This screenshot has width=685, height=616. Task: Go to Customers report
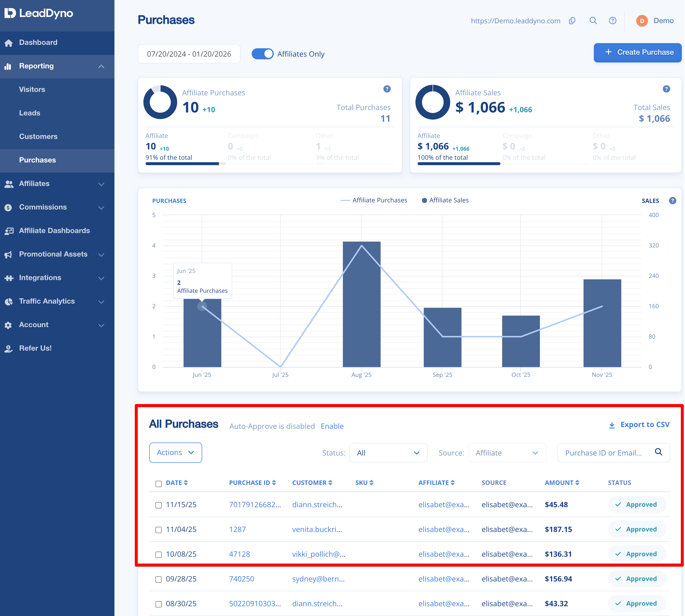pyautogui.click(x=57, y=137)
